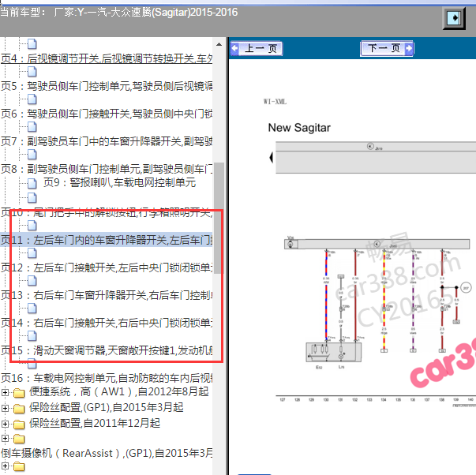
Task: Expand the 倒车摄像机 RearAssist folder node
Action: click(x=5, y=438)
